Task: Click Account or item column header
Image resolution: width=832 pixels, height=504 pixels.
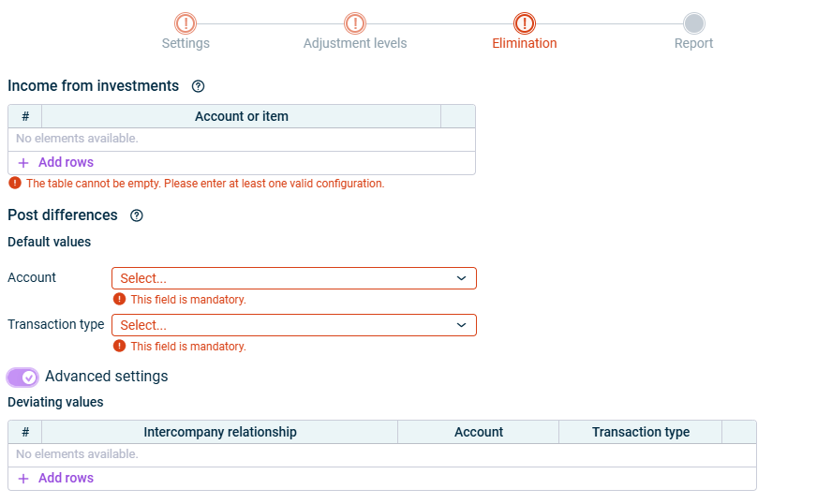Action: click(x=241, y=116)
